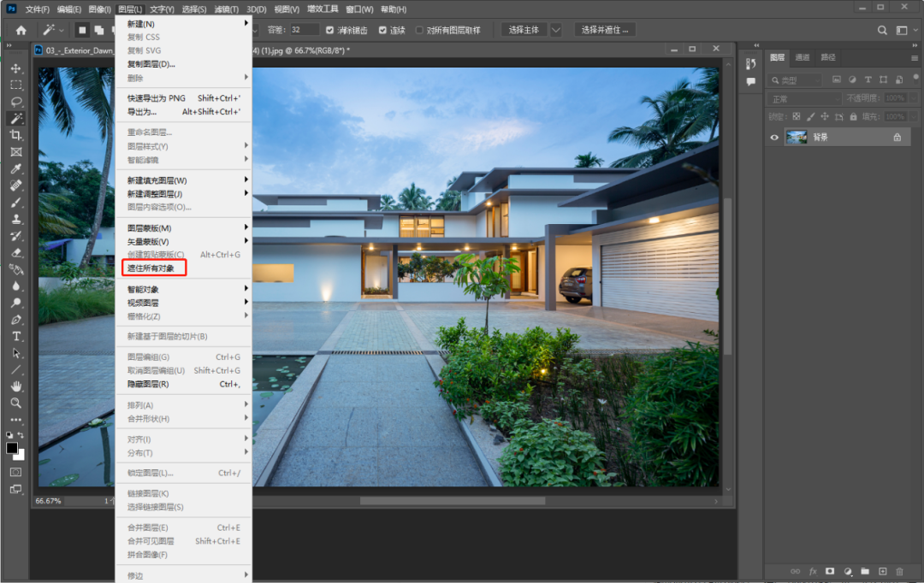Create a new group folder icon

864,571
